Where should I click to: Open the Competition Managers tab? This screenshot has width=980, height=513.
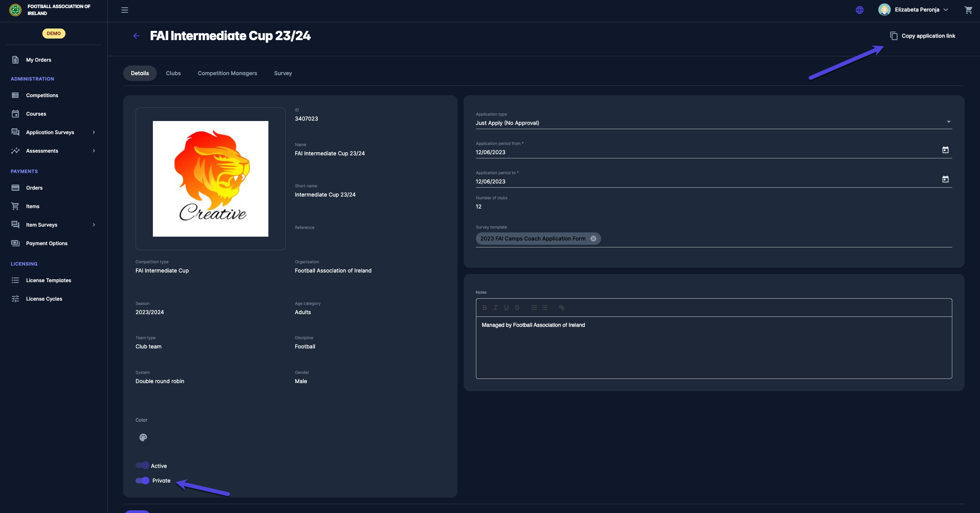coord(227,73)
